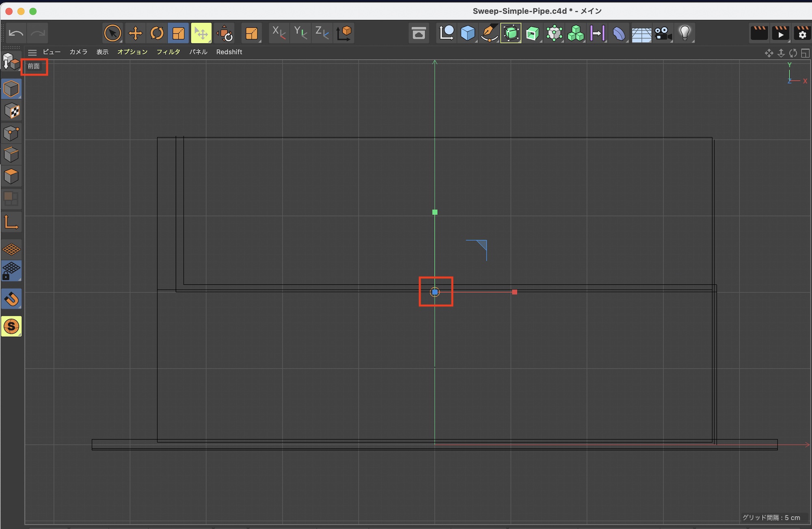Open the viewport hamburger menu
This screenshot has height=529, width=812.
tap(32, 52)
